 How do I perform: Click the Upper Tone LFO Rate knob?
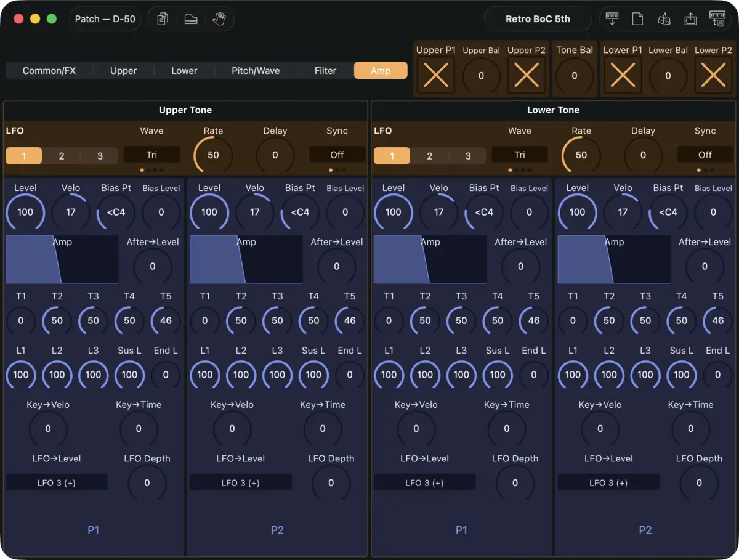213,155
